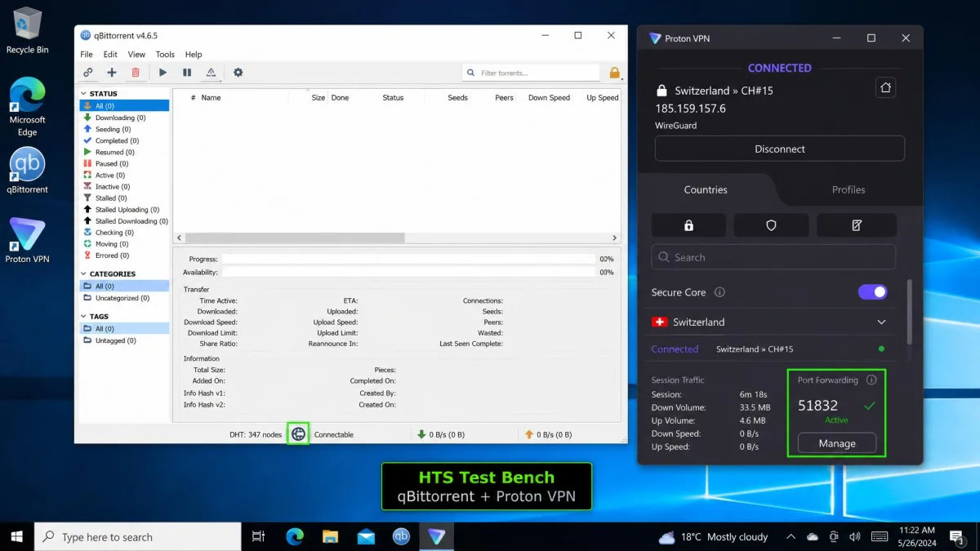Collapse STATUS filter section
This screenshot has height=551, width=980.
[83, 94]
